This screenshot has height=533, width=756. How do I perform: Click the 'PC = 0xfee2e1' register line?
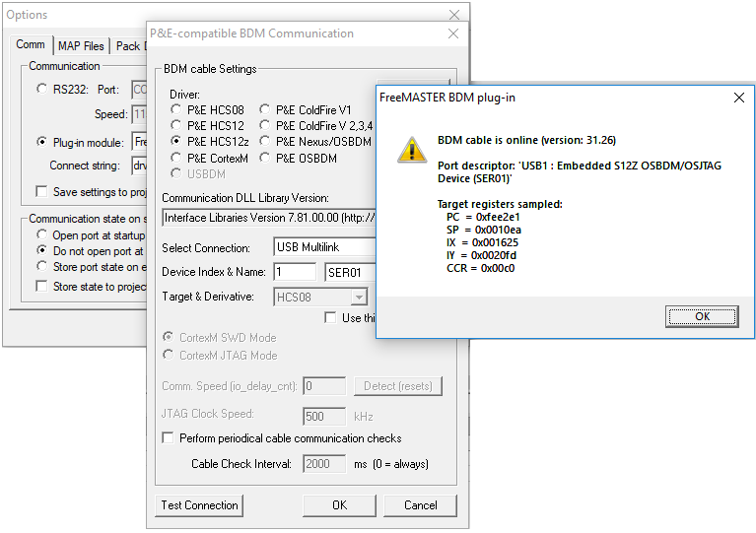point(483,217)
